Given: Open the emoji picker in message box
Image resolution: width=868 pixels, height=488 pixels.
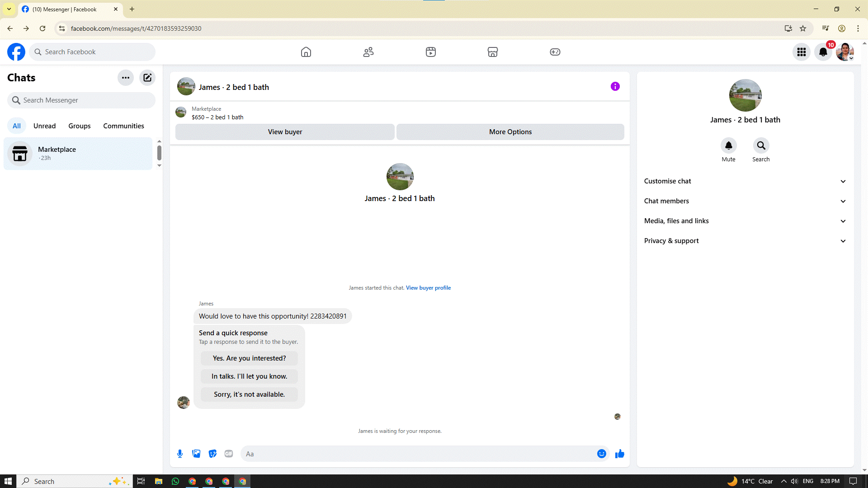Looking at the screenshot, I should point(601,454).
